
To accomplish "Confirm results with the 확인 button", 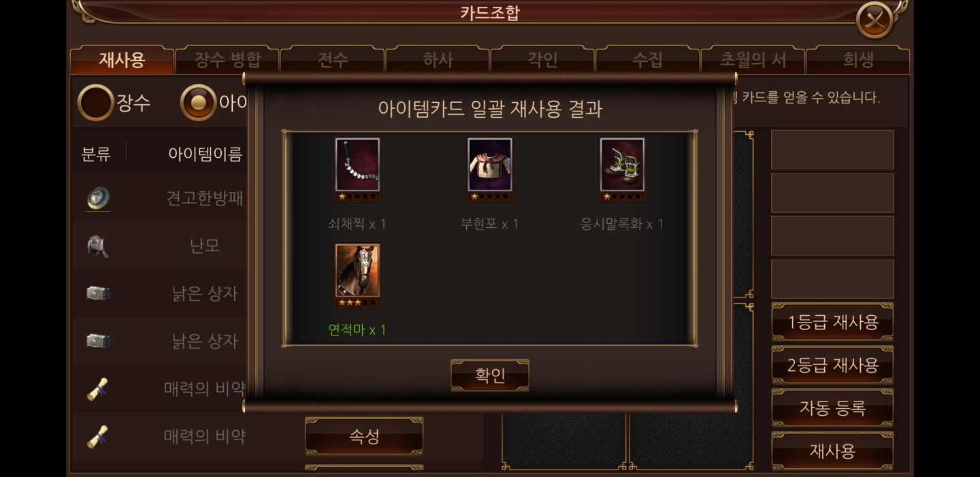I will coord(490,376).
